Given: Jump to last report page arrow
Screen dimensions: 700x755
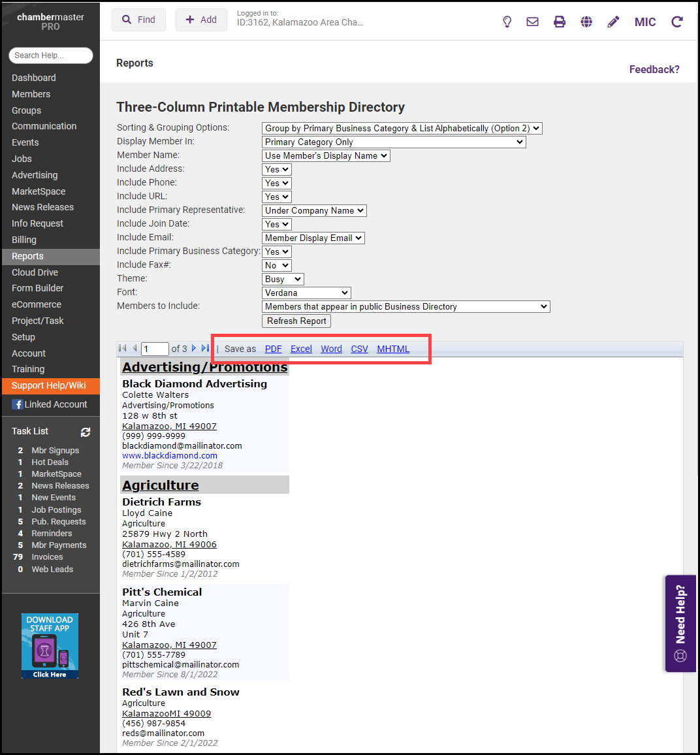Looking at the screenshot, I should (205, 349).
